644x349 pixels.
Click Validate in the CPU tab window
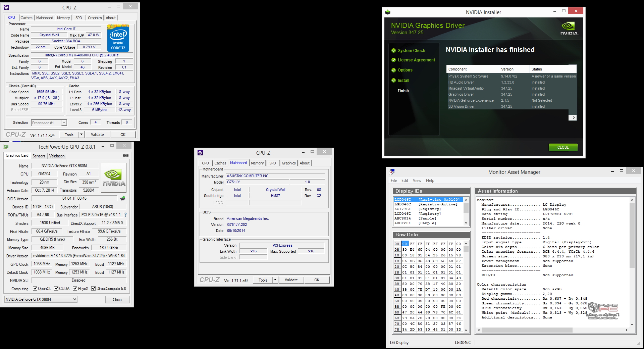[x=97, y=135]
